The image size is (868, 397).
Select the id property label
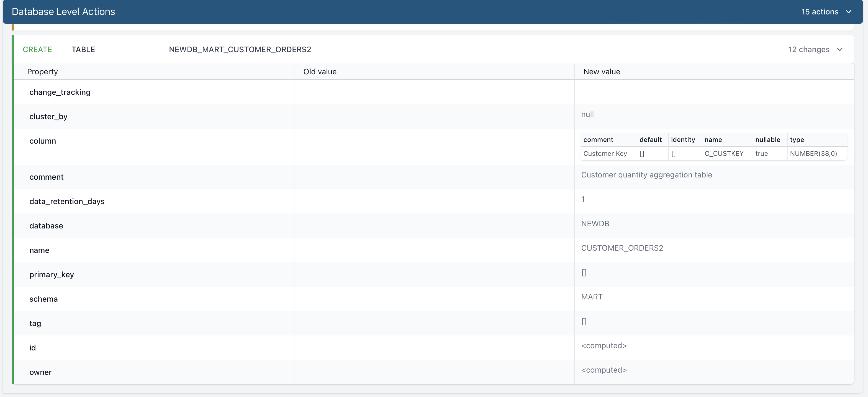pyautogui.click(x=32, y=348)
